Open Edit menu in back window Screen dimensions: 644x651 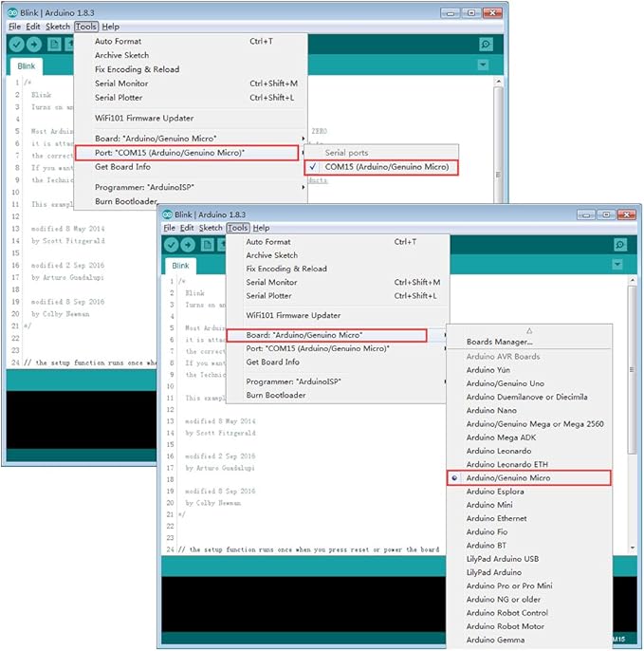[33, 27]
